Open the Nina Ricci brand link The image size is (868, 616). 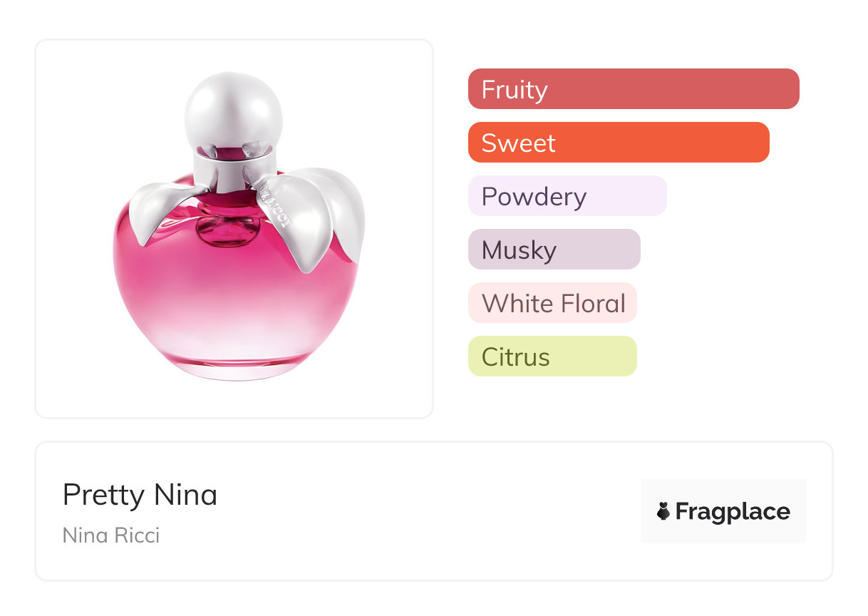(111, 535)
